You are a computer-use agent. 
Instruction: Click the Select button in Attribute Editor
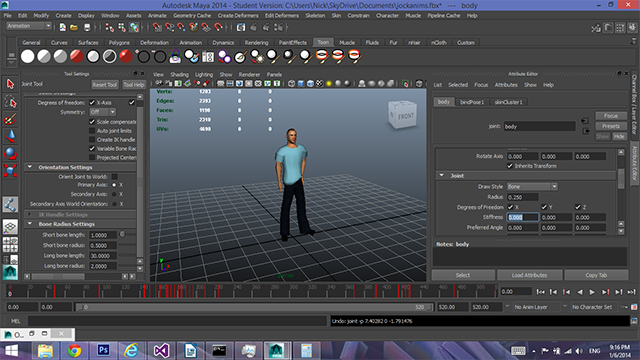[463, 275]
